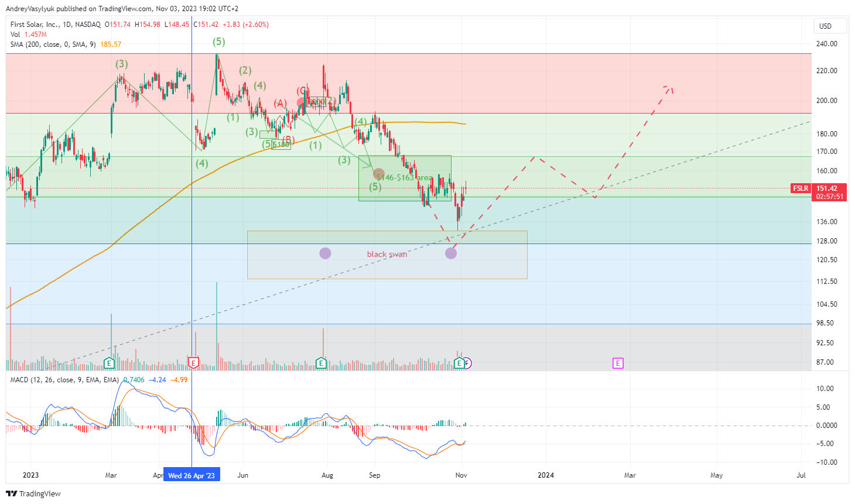The height and width of the screenshot is (504, 855).
Task: Click the FSLR 151.42 price label
Action: [x=818, y=188]
